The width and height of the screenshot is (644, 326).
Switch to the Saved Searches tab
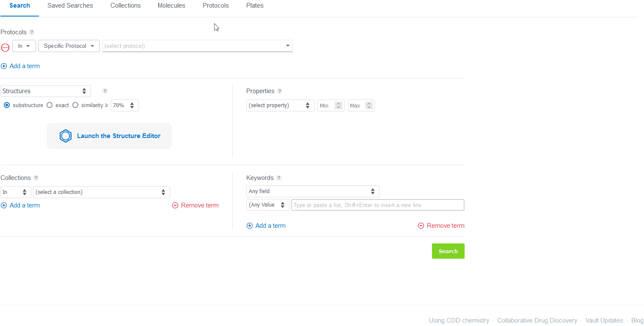(x=70, y=6)
